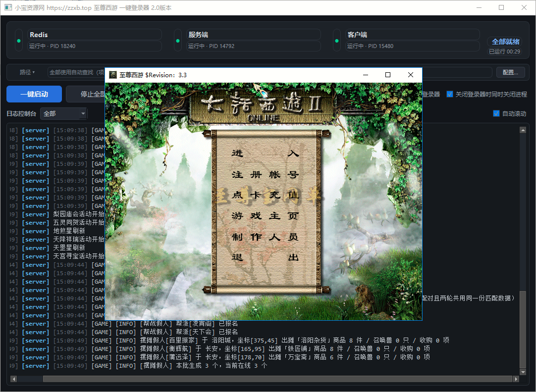The height and width of the screenshot is (392, 536).
Task: Choose 注册帐号 on the game menu
Action: click(265, 175)
